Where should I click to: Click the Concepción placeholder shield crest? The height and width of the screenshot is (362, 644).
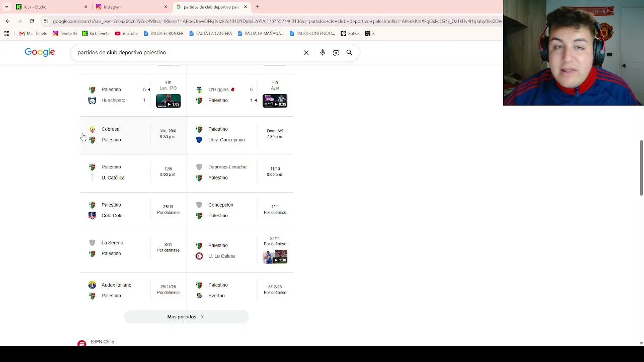199,205
